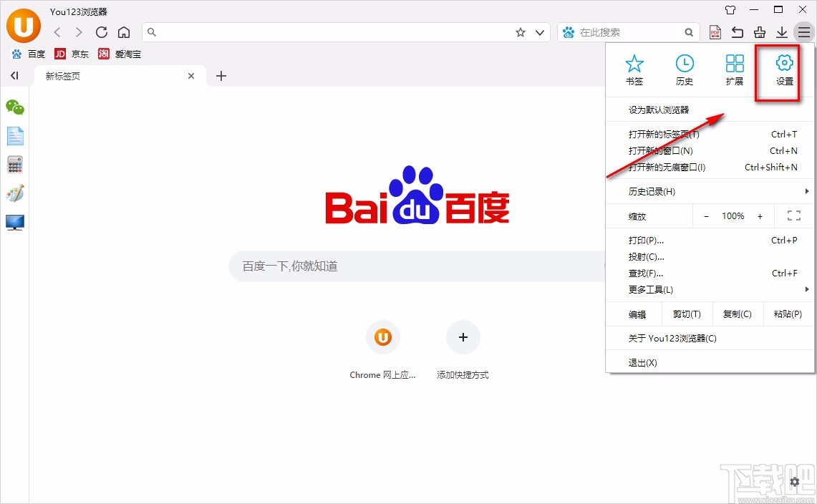Open the 扩展 (Extensions) panel from the menu

[x=735, y=69]
